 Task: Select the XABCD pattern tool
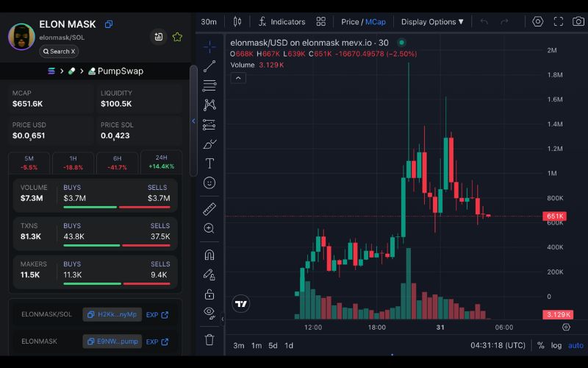(x=209, y=105)
